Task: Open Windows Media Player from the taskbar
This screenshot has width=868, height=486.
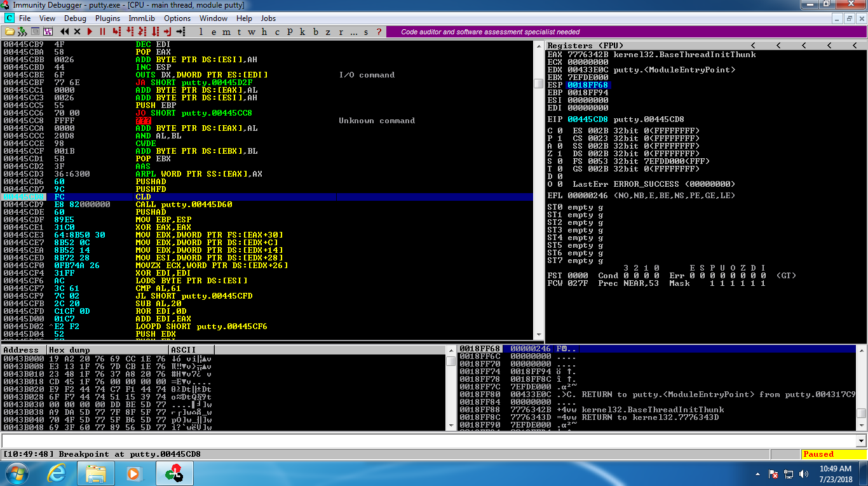Action: pyautogui.click(x=133, y=473)
